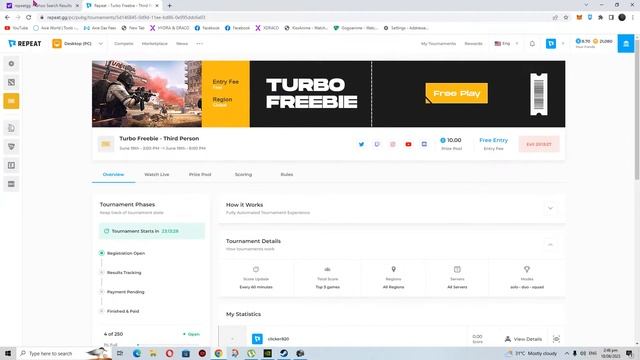Collapse the Tournament Details section

click(550, 244)
